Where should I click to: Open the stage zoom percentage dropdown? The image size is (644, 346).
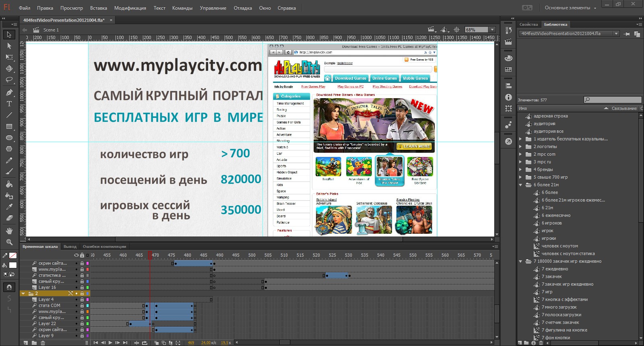tap(492, 30)
